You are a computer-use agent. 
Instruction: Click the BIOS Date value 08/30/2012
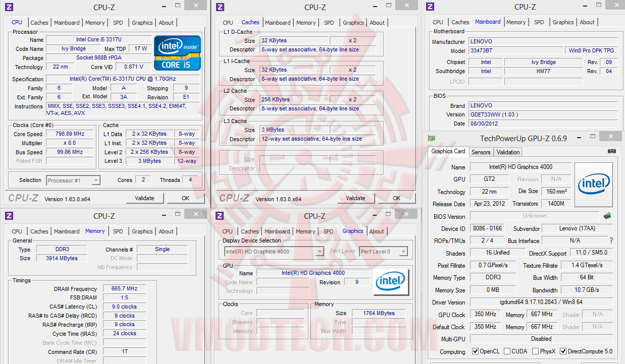tap(542, 124)
